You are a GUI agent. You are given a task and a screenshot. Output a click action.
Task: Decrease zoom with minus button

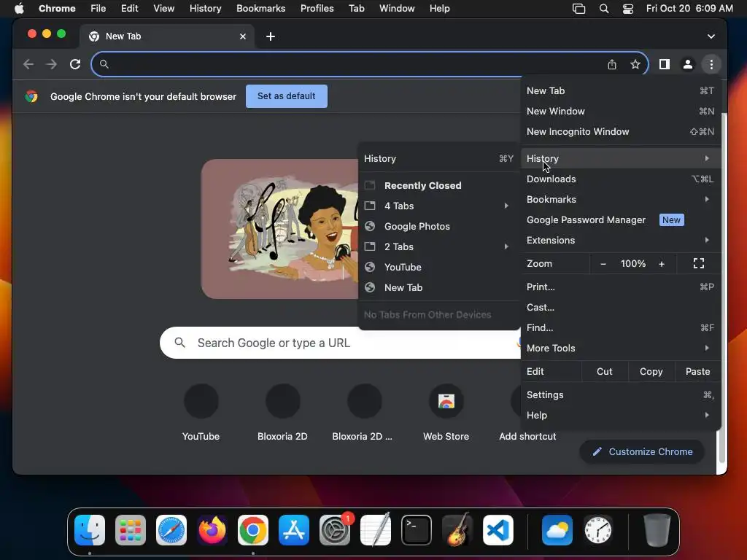pos(603,264)
